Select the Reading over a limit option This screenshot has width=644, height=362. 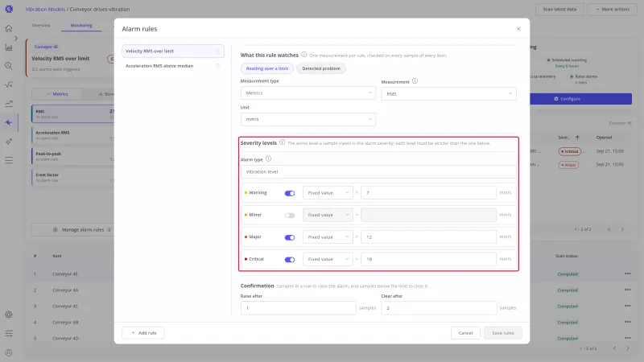(x=267, y=68)
